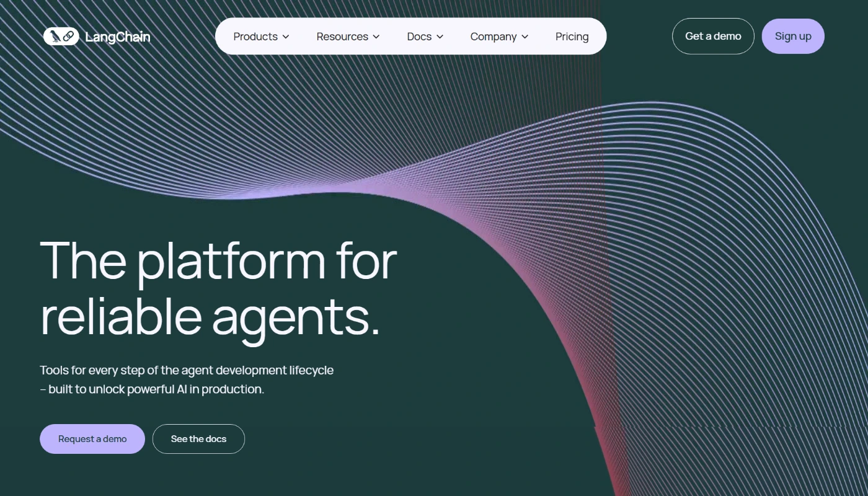This screenshot has height=496, width=868.
Task: Click the chain link icon in the logo
Action: point(69,37)
